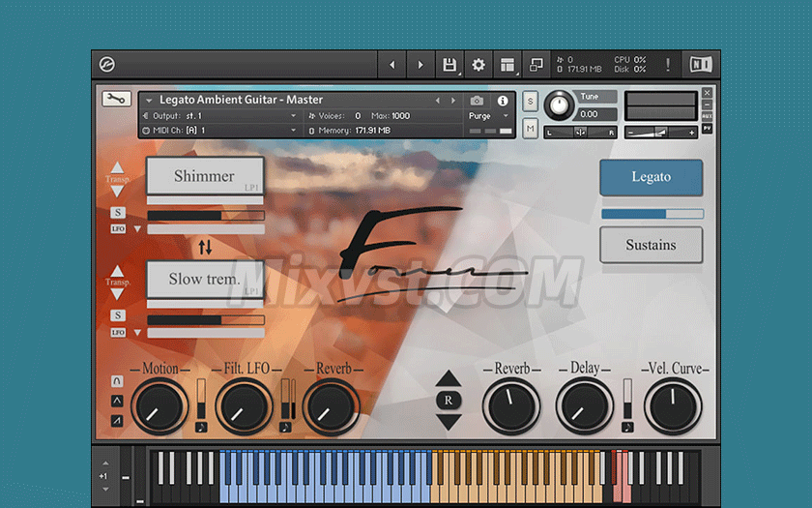Click the Slow trem. layer button
Screen dimensions: 812x508
point(205,279)
